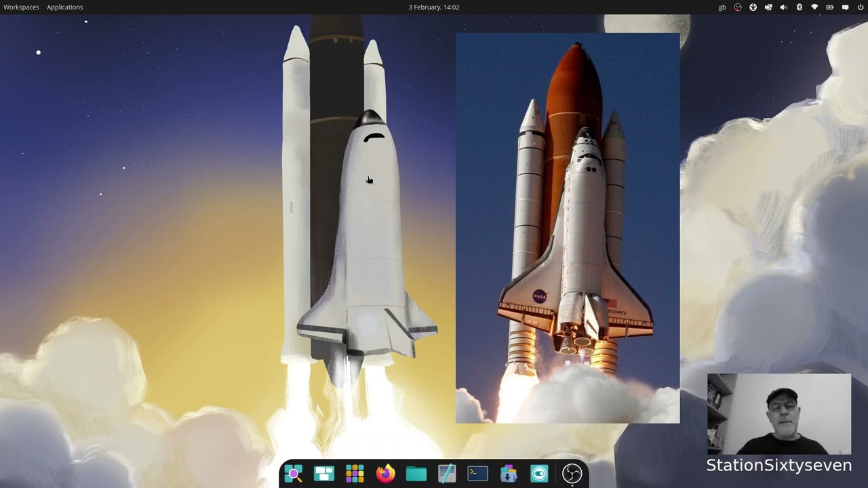Open the software store in dock
This screenshot has height=488, width=868.
509,473
